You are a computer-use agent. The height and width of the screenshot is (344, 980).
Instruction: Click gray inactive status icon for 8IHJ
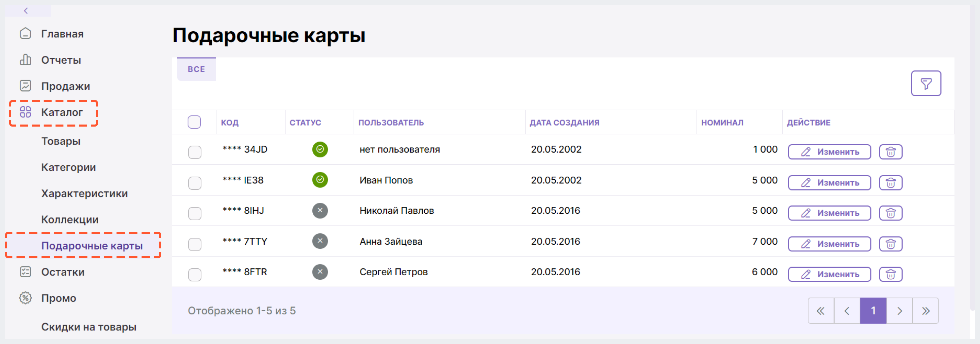[x=320, y=210]
